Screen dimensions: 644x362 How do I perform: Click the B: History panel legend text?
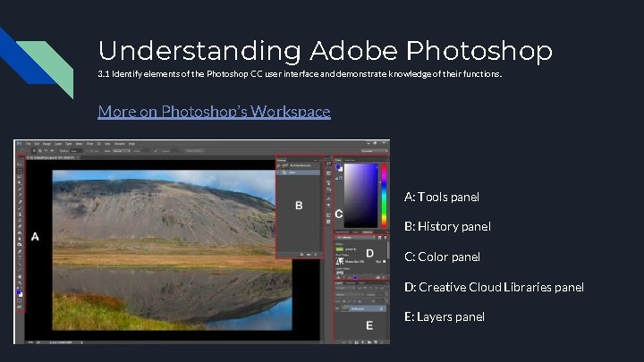click(x=447, y=226)
